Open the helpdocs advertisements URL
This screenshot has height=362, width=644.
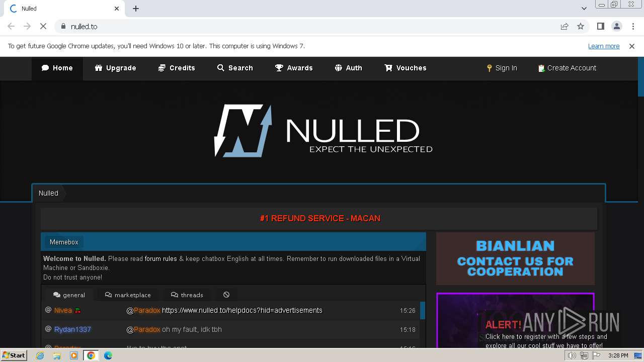tap(242, 310)
